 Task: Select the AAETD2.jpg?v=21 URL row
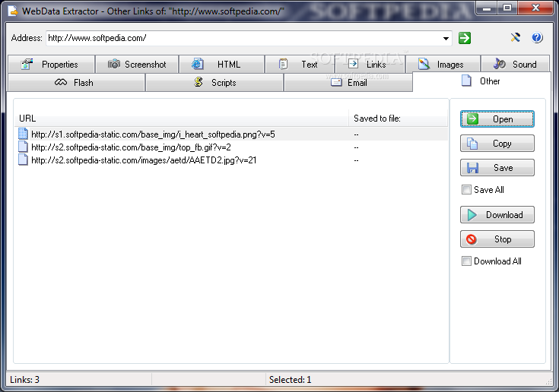click(x=231, y=160)
